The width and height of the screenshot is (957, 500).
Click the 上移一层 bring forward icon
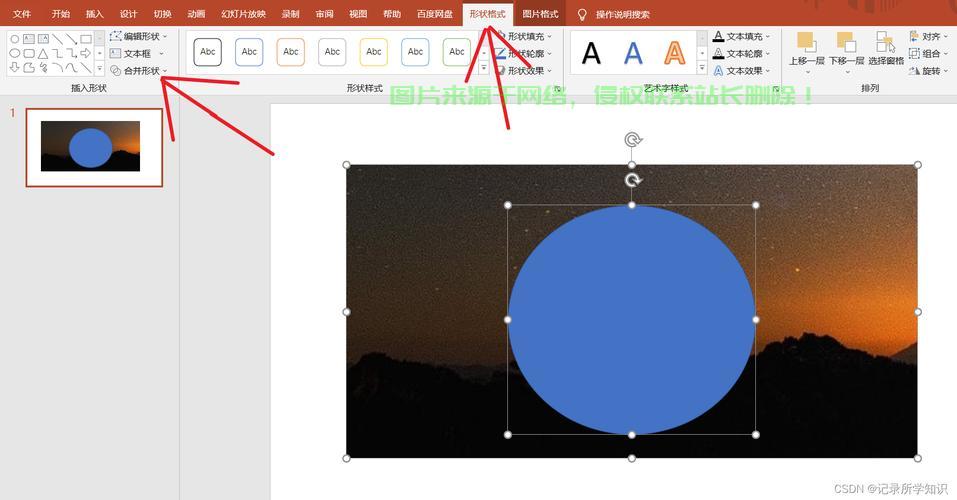pyautogui.click(x=806, y=42)
